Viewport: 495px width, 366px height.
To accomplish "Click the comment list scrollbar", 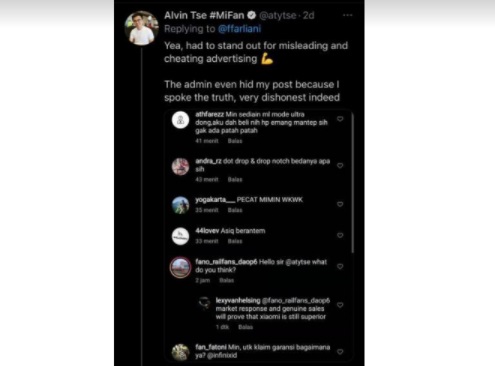I will (x=352, y=183).
